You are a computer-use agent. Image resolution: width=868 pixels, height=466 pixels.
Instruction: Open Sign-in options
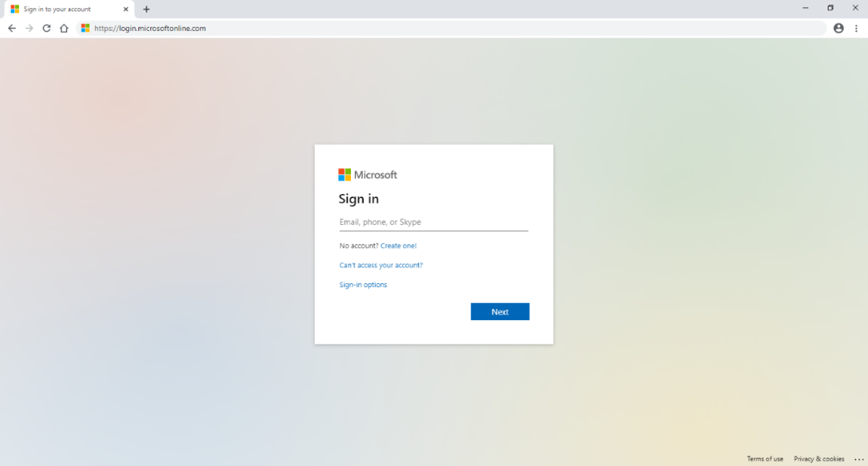363,285
